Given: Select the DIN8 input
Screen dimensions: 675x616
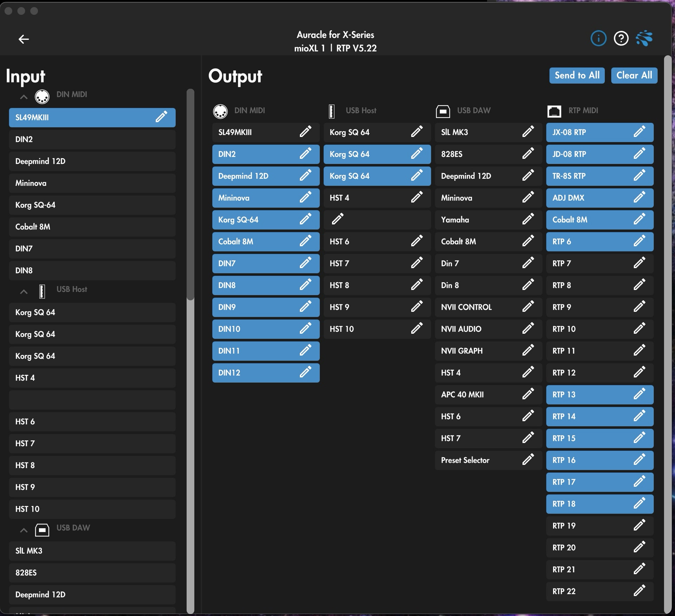Looking at the screenshot, I should point(92,270).
